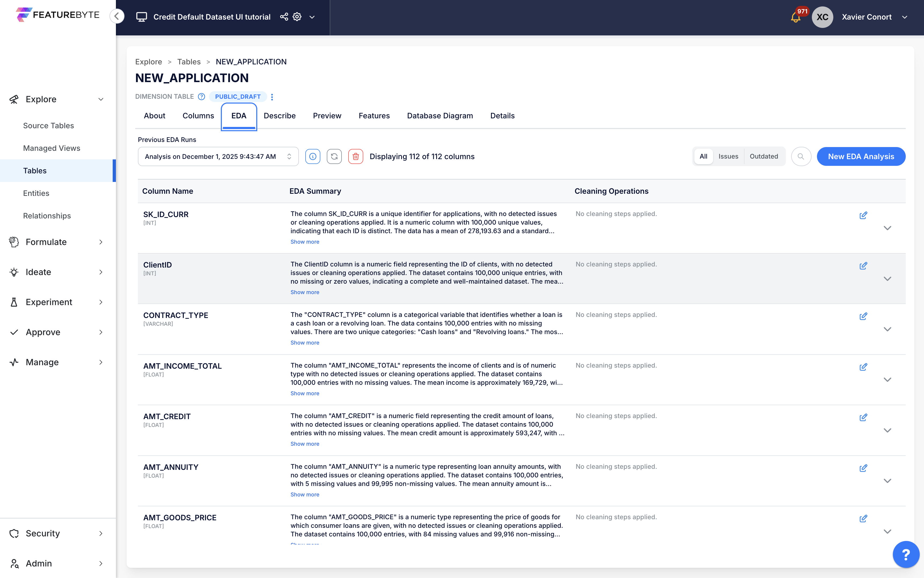Image resolution: width=924 pixels, height=578 pixels.
Task: Expand the ClientID row chevron
Action: [887, 279]
